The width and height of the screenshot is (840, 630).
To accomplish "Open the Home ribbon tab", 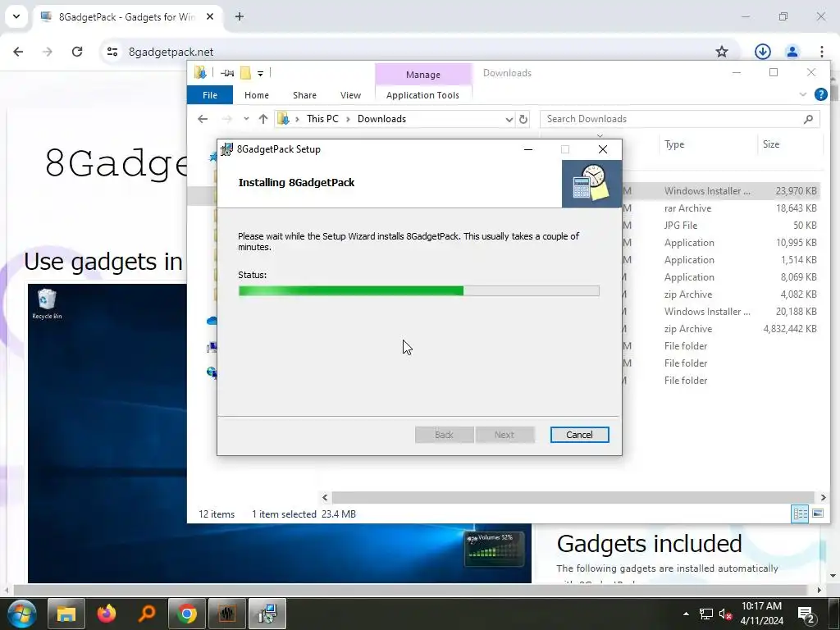I will coord(257,95).
